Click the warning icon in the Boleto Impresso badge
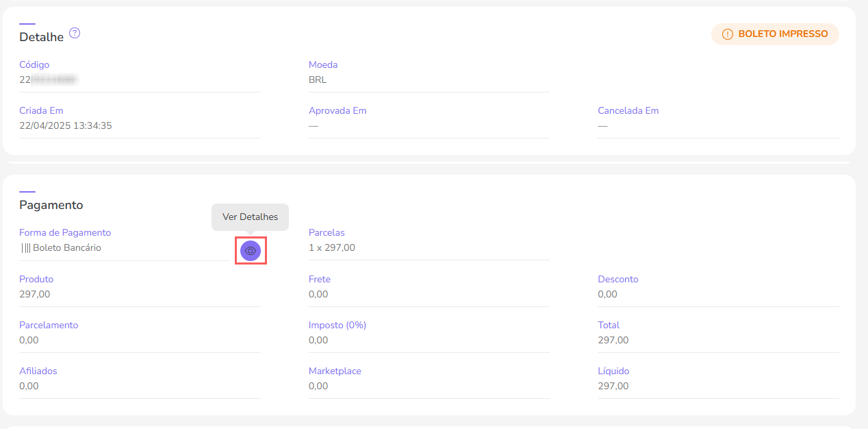 [x=727, y=34]
